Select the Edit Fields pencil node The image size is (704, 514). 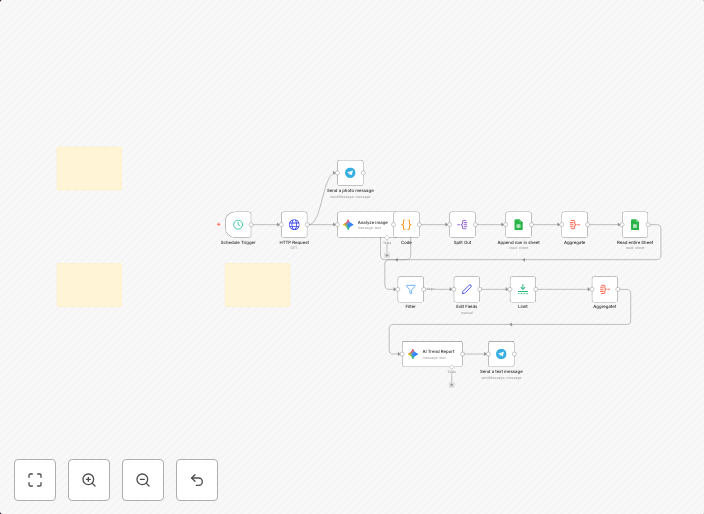(x=467, y=290)
